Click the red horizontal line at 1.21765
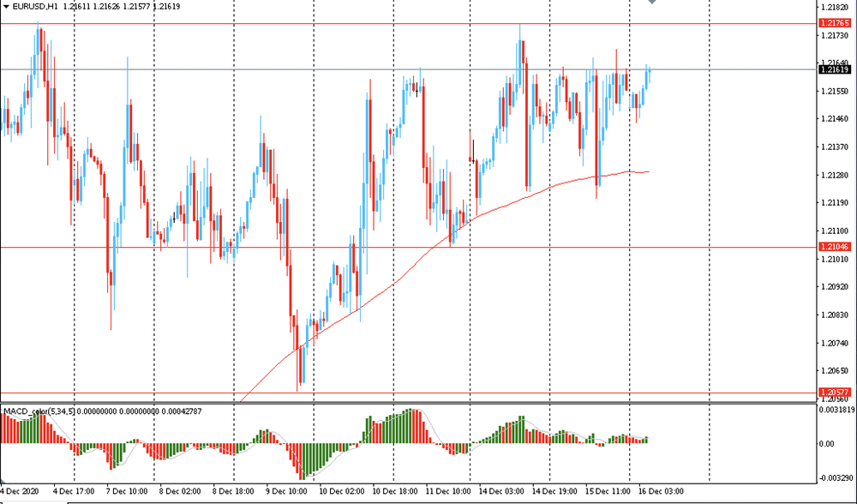Screen dimensions: 857x504 (408, 23)
